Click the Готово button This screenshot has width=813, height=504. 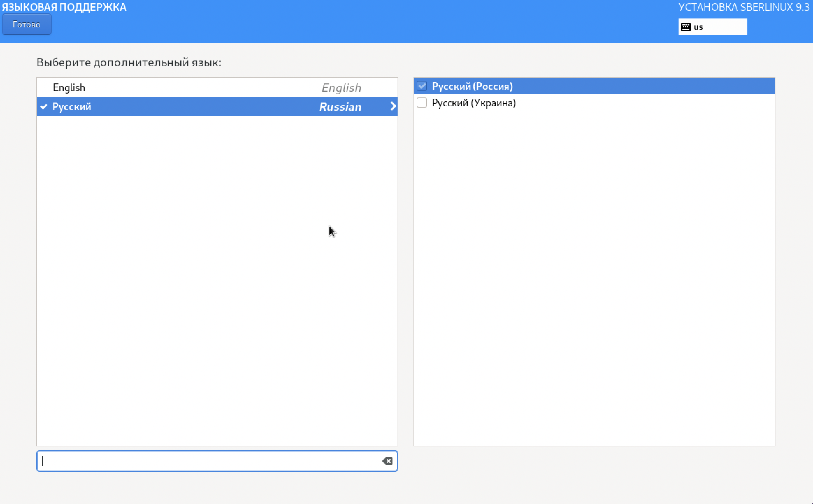click(x=26, y=24)
